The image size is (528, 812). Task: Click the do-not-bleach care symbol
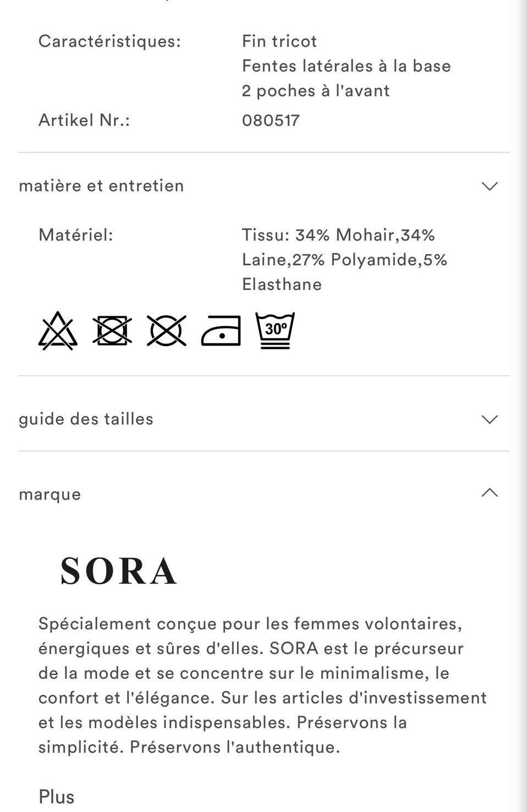58,331
